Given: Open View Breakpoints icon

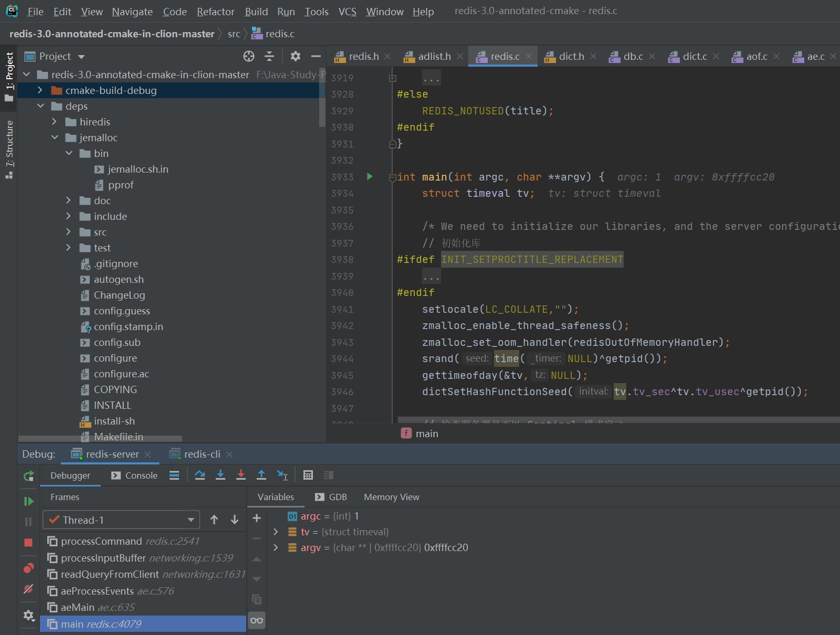Looking at the screenshot, I should pos(28,568).
